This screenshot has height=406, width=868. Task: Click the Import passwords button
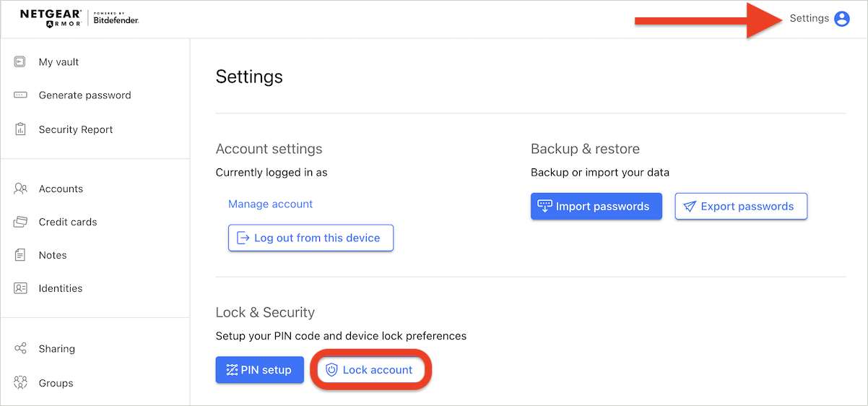tap(596, 207)
